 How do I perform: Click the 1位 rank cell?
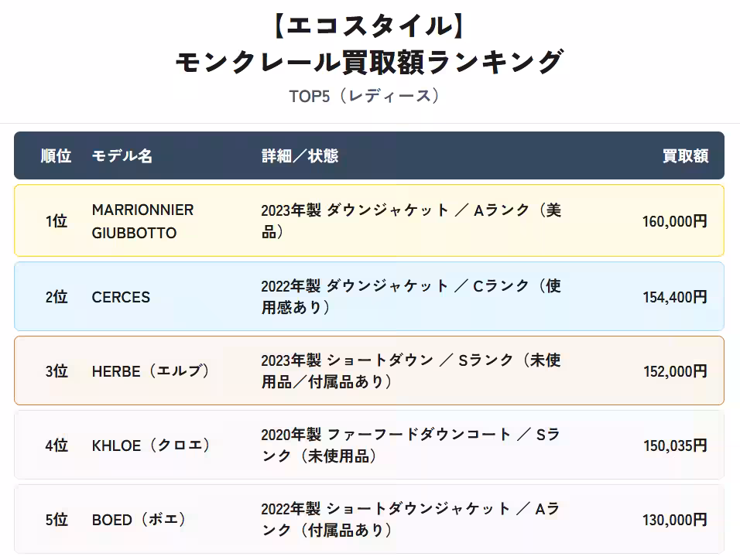pos(56,221)
